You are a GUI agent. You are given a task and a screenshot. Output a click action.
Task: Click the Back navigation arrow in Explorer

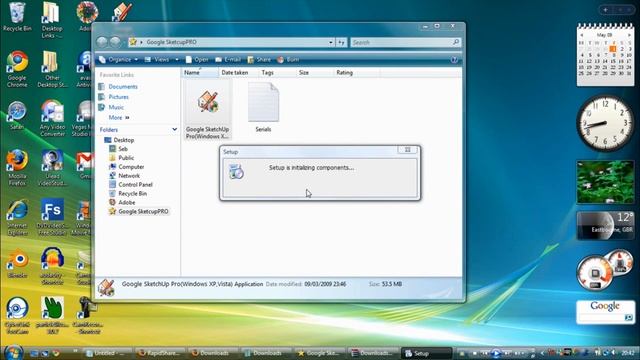pos(102,42)
